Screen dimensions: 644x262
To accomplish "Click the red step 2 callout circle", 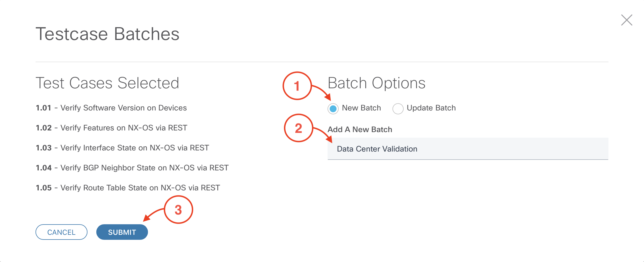I will (298, 128).
